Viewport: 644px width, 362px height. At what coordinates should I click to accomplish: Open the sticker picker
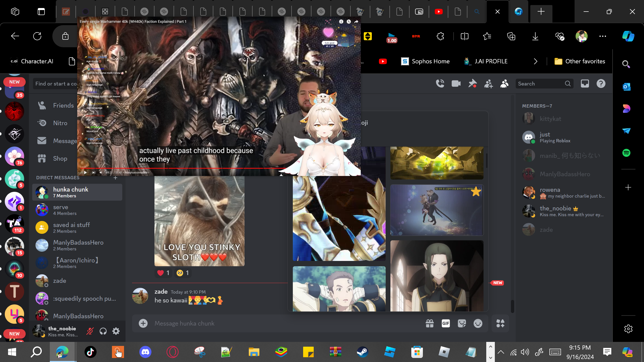(462, 324)
